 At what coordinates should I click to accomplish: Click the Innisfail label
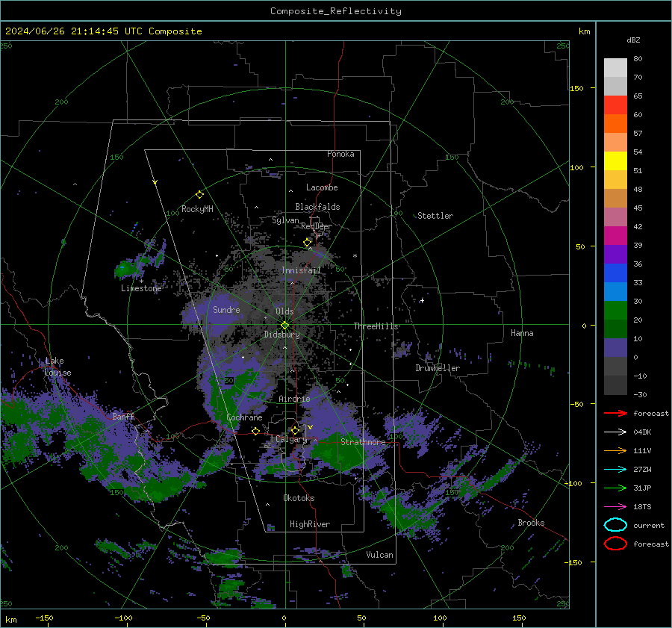pyautogui.click(x=301, y=270)
